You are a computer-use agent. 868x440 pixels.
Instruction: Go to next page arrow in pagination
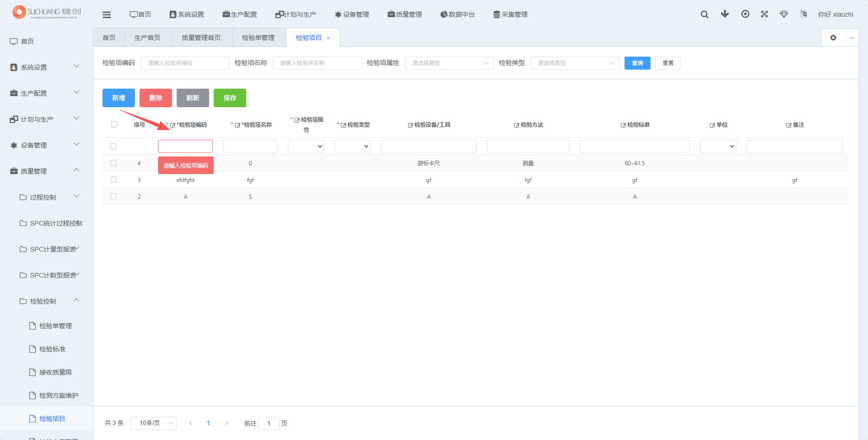pyautogui.click(x=226, y=423)
